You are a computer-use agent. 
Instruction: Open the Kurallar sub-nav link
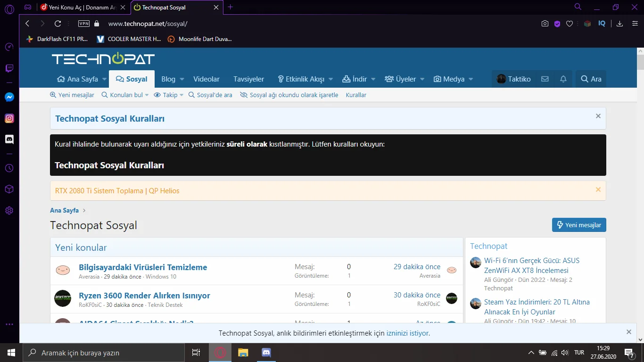tap(356, 95)
